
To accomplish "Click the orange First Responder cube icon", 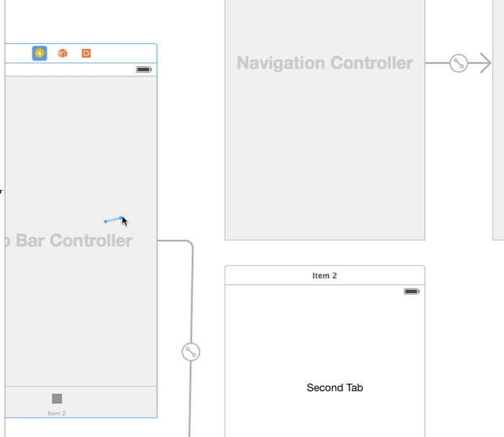I will tap(63, 53).
